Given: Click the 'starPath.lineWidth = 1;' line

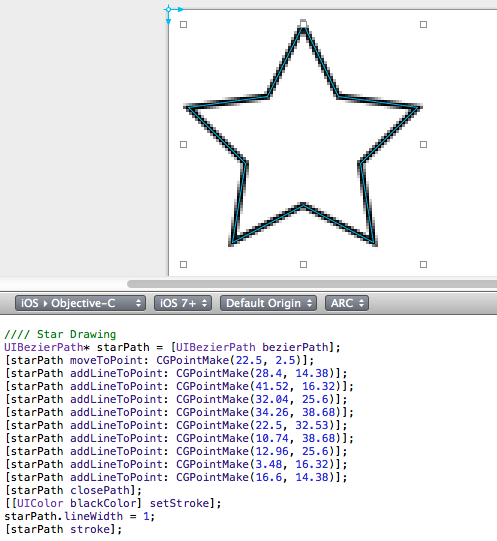Looking at the screenshot, I should click(x=80, y=517).
